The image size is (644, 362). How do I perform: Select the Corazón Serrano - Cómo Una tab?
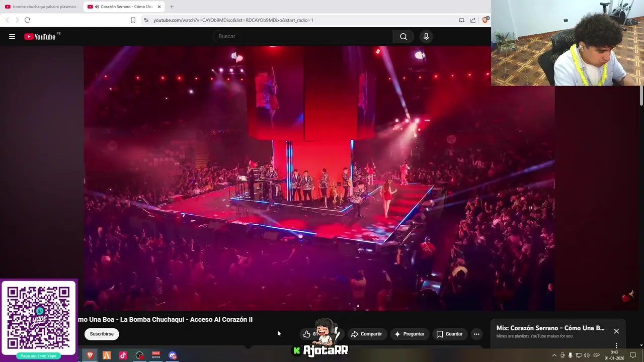123,7
